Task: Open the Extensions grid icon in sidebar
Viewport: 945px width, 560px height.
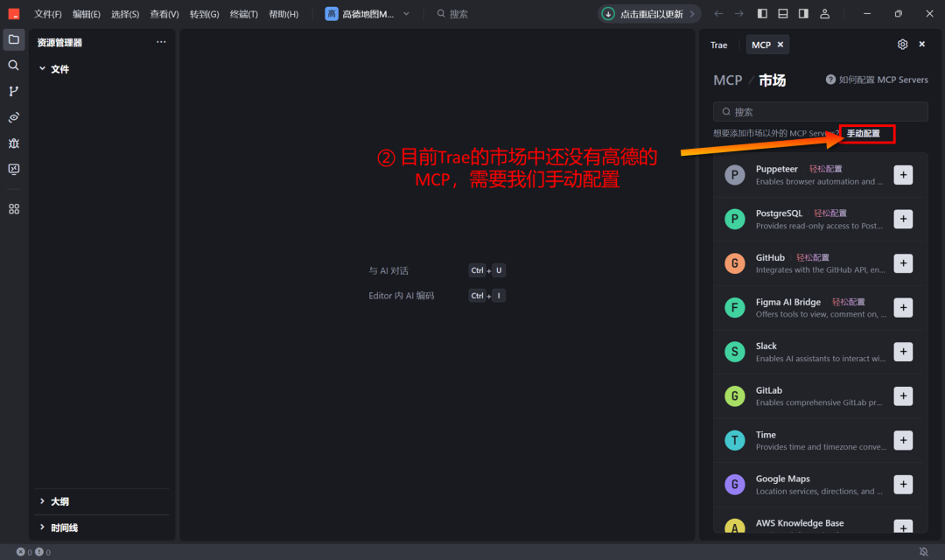Action: pos(14,208)
